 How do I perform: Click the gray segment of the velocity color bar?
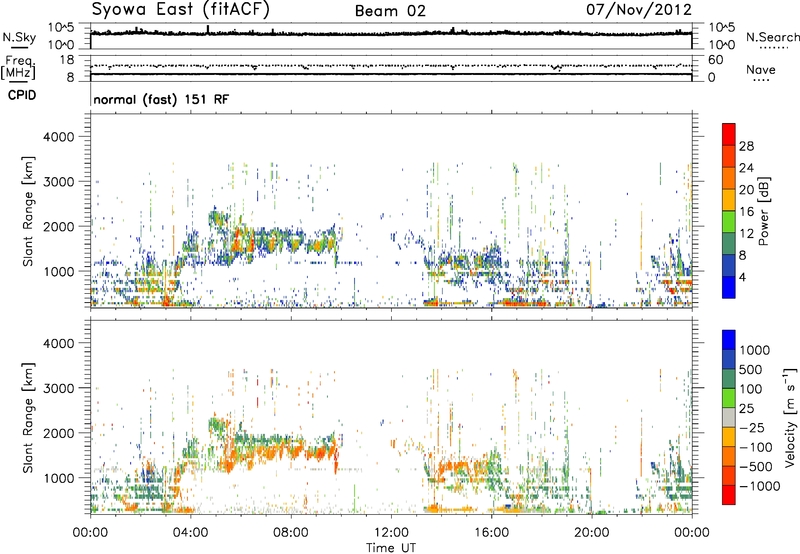tap(729, 418)
